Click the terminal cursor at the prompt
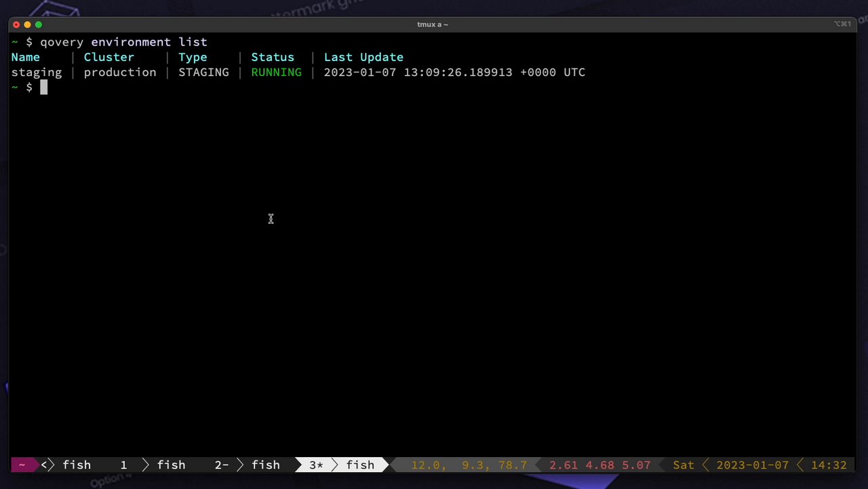Image resolution: width=868 pixels, height=489 pixels. 43,87
